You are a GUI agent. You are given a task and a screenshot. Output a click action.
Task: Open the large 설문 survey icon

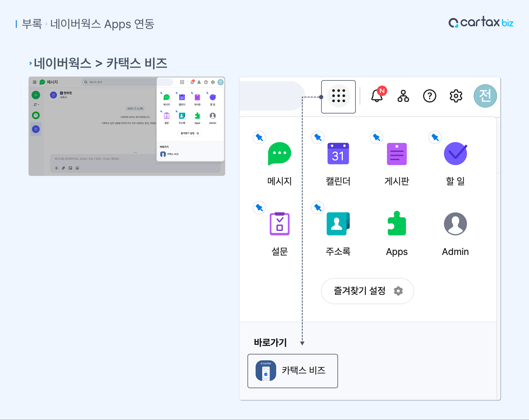tap(279, 224)
